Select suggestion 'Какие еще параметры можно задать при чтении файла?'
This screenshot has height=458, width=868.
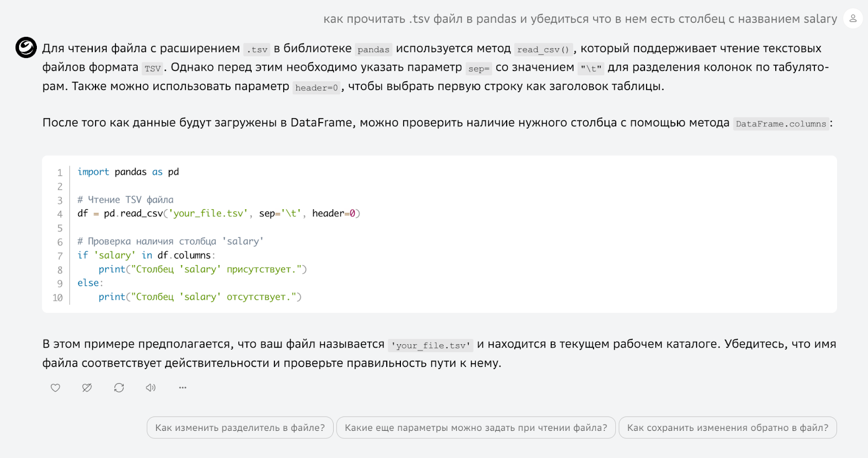(x=476, y=428)
